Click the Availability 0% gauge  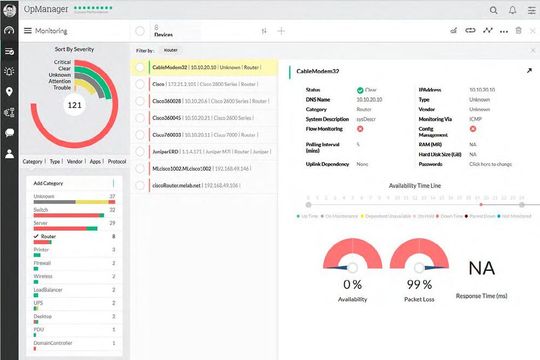pos(352,254)
